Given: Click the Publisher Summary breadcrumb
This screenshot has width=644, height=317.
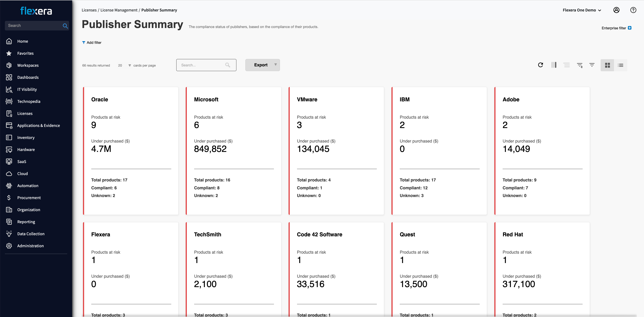Looking at the screenshot, I should click(x=159, y=10).
